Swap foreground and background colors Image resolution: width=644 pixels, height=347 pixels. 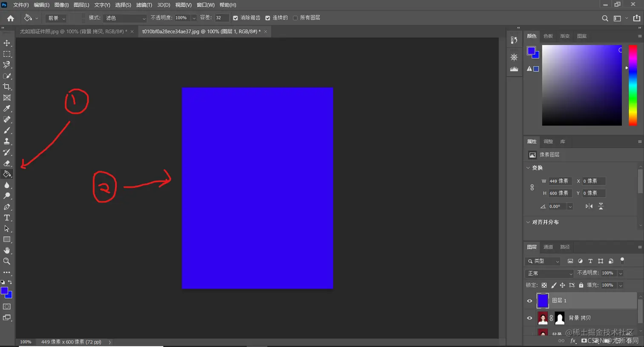(x=10, y=282)
